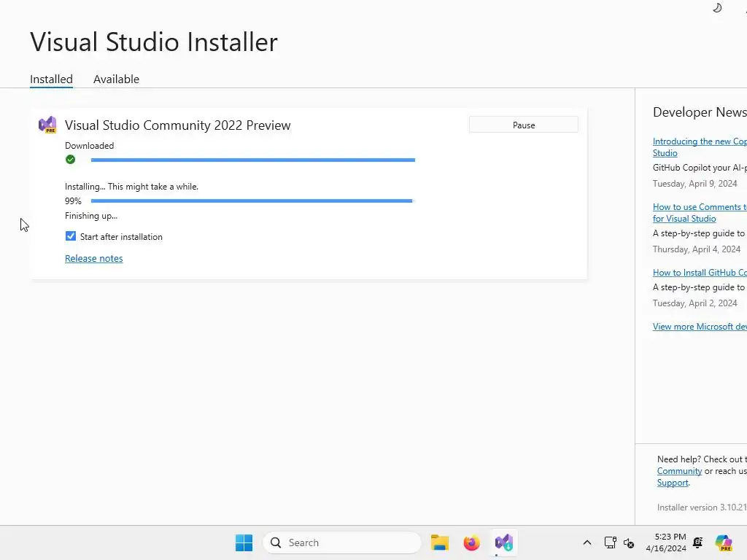The height and width of the screenshot is (560, 747).
Task: Click the 99% progress value
Action: click(x=74, y=201)
